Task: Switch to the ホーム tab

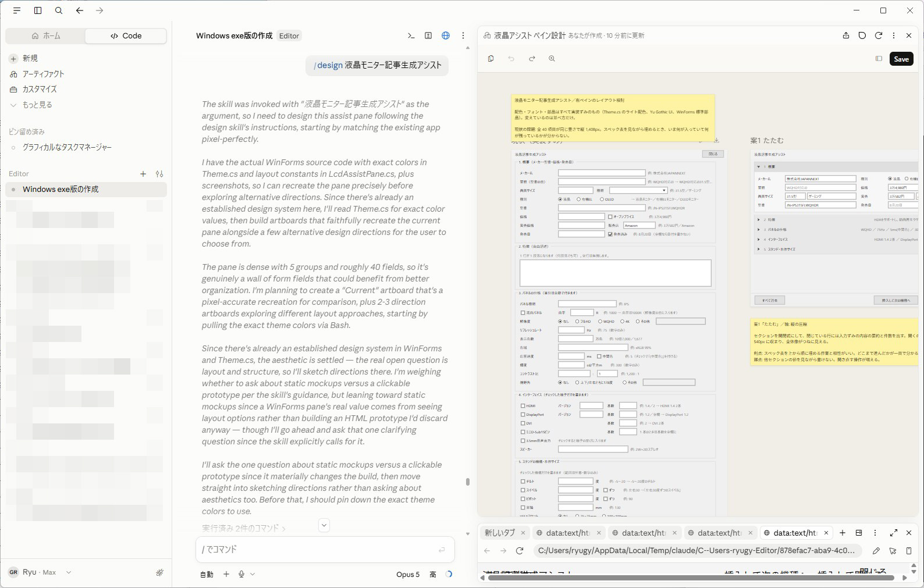Action: [45, 36]
